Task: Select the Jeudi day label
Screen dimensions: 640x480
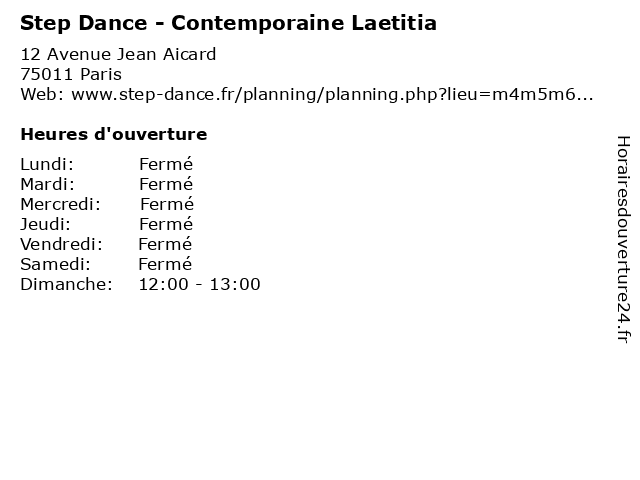Action: click(45, 224)
